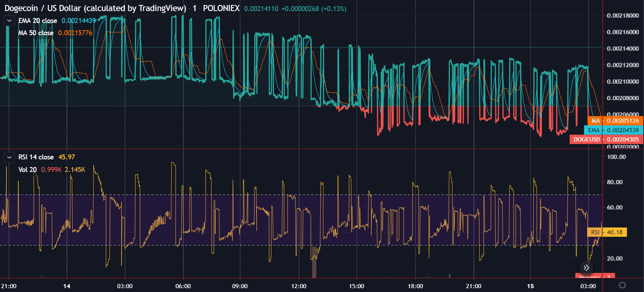This screenshot has height=292, width=644.
Task: Click the 80.00 level on RSI scale
Action: pos(615,182)
